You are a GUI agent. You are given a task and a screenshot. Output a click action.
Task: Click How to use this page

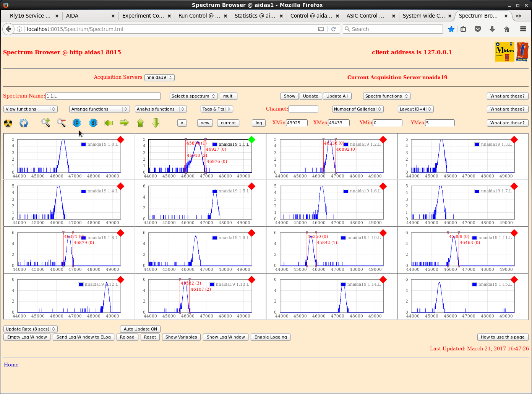coord(503,337)
